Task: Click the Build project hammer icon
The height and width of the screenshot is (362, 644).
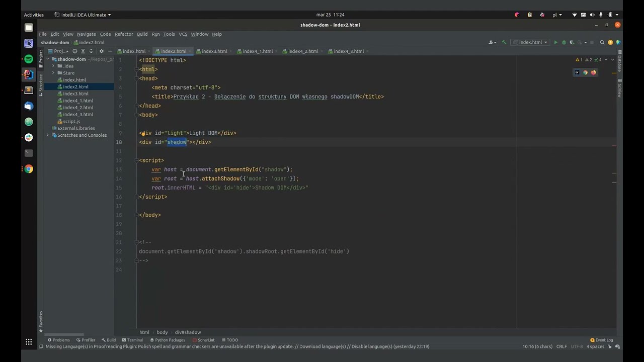Action: pos(504,42)
